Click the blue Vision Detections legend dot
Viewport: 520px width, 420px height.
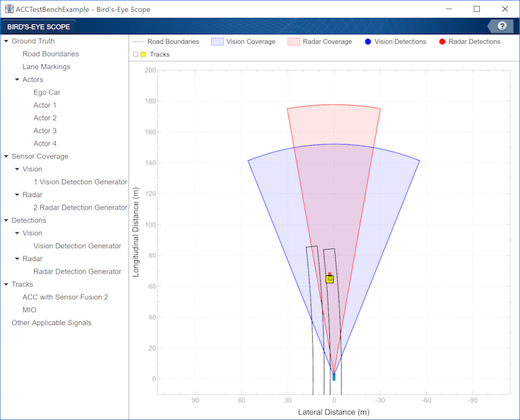coord(368,42)
